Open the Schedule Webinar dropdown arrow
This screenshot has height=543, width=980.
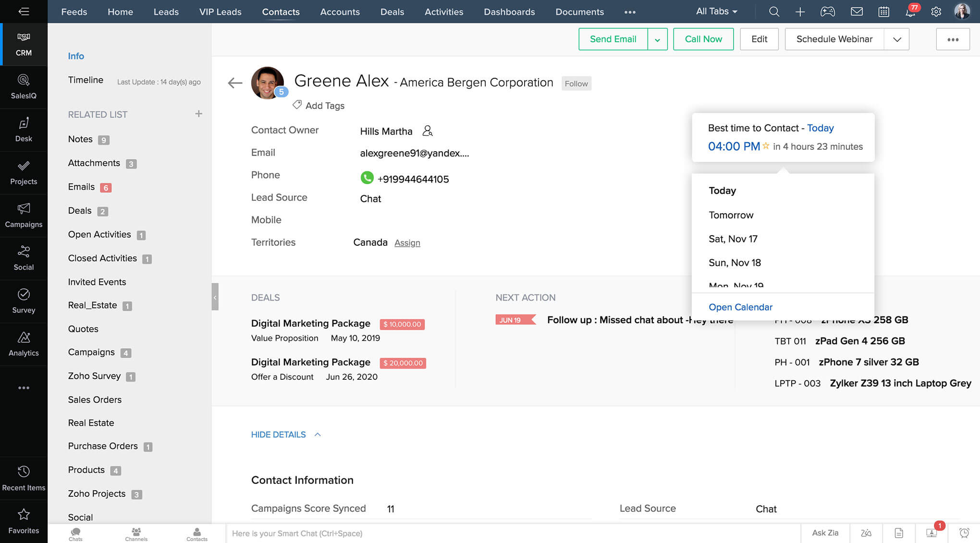click(897, 39)
